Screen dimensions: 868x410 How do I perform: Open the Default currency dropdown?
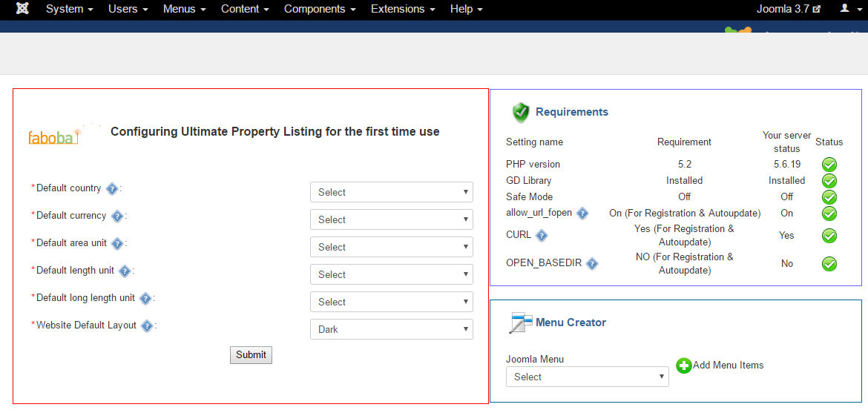click(392, 219)
